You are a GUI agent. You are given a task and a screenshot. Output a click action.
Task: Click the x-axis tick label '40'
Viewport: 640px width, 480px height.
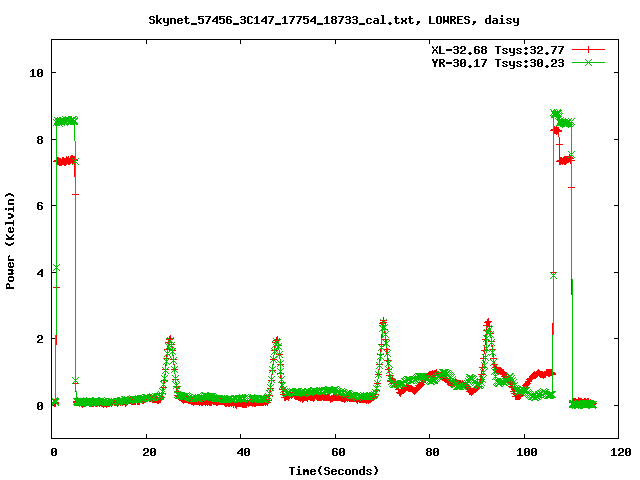click(243, 452)
